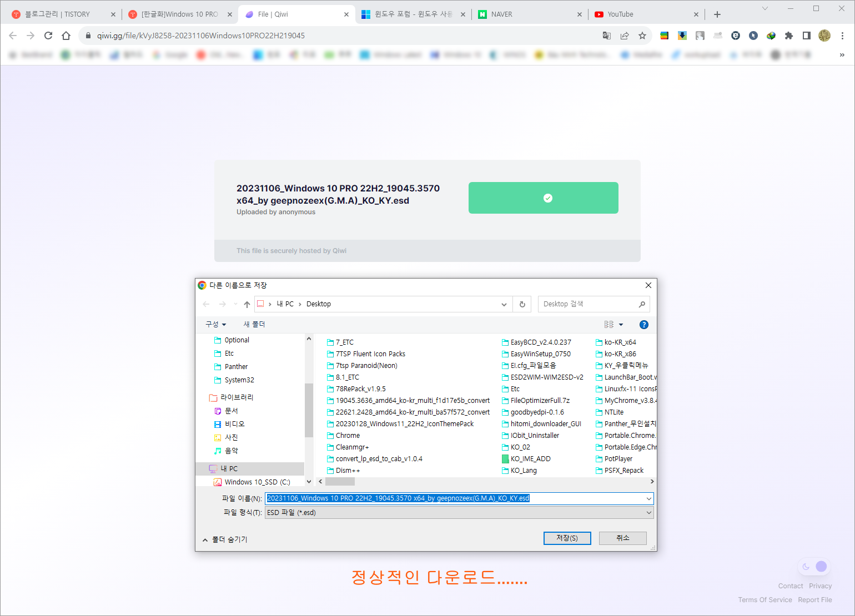855x616 pixels.
Task: Switch to the 윈도우 포럼 tab
Action: tap(413, 14)
